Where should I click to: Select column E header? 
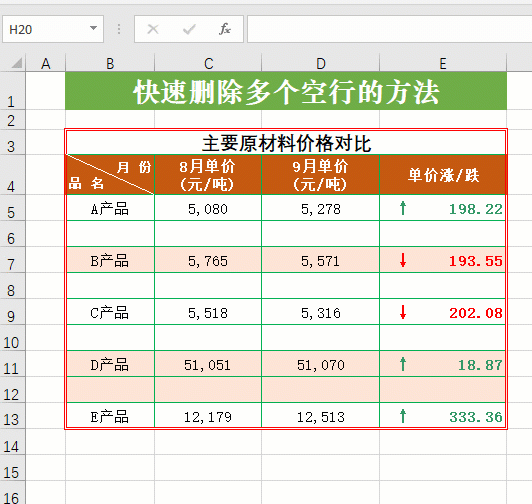pos(443,63)
